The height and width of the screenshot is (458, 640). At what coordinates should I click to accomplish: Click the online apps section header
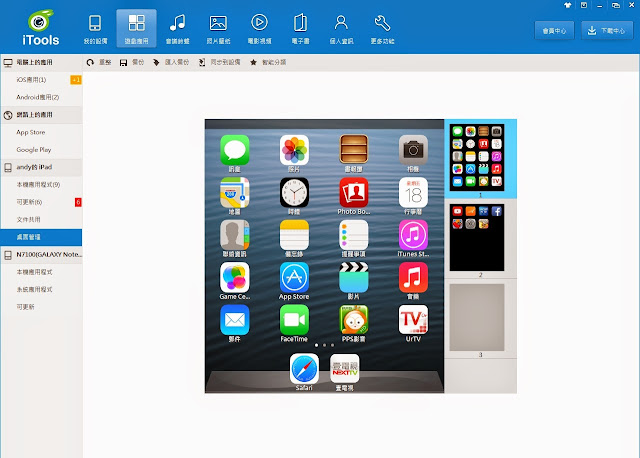[41, 115]
